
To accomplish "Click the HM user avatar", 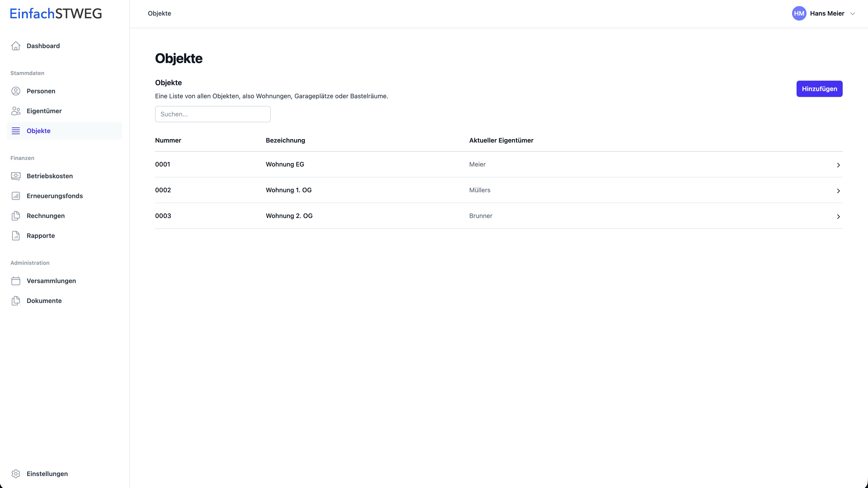I will tap(799, 14).
